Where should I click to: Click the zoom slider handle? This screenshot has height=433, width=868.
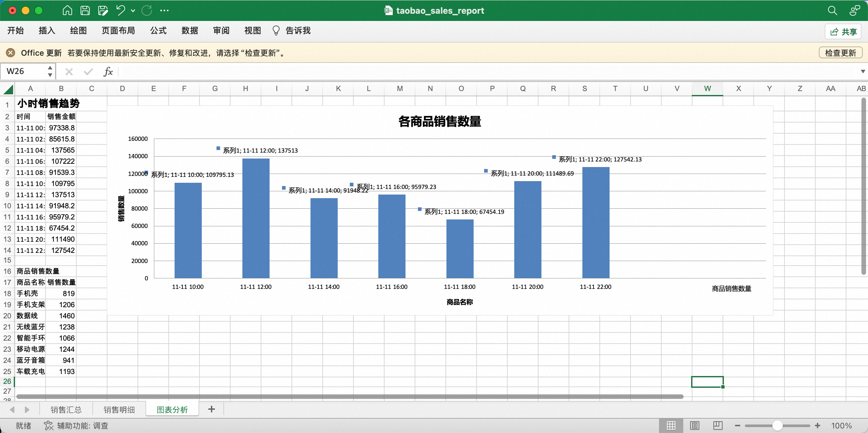(x=777, y=425)
